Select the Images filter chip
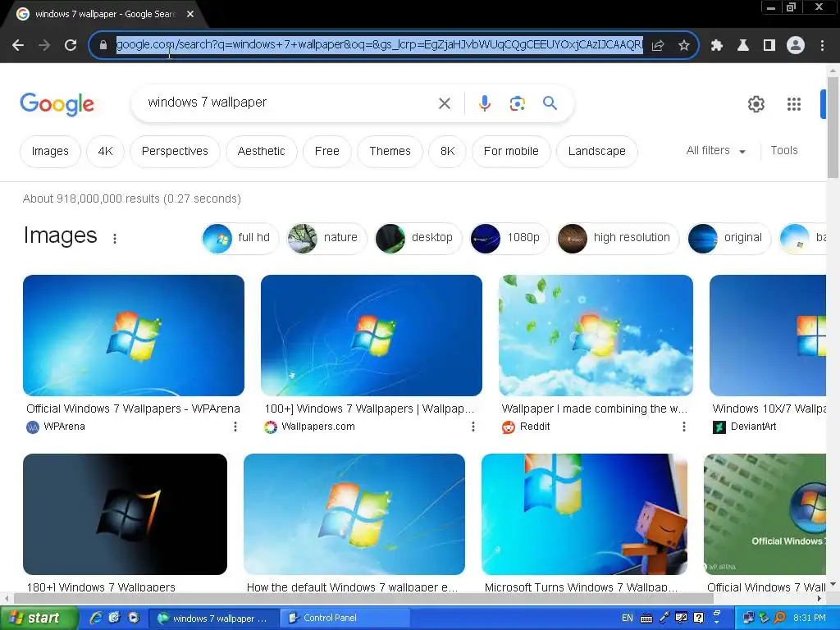840x630 pixels. pos(50,151)
